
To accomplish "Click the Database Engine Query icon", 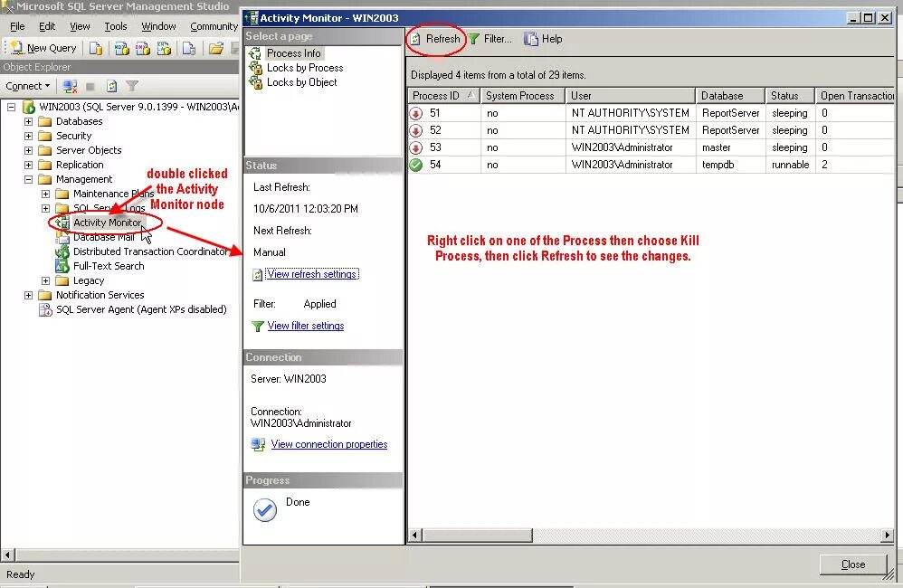I will (96, 48).
